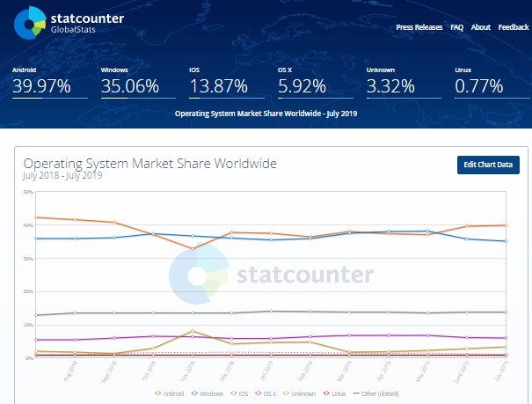Viewport: 532px width, 404px height.
Task: Click the chart title Operating System Market Share Worldwide
Action: (x=150, y=164)
